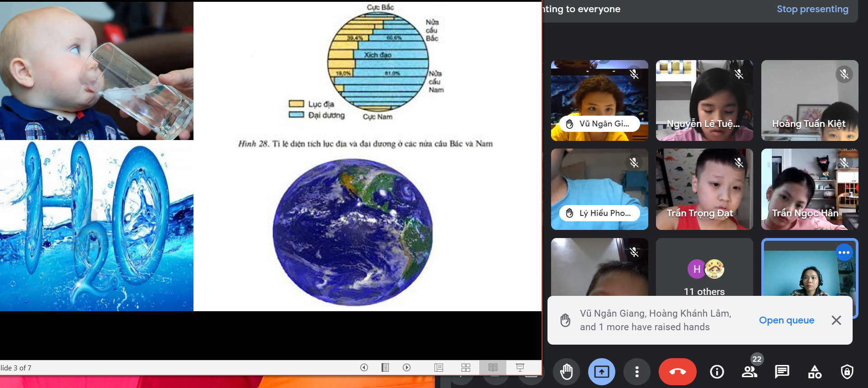Go to the next slide arrow

(x=407, y=368)
